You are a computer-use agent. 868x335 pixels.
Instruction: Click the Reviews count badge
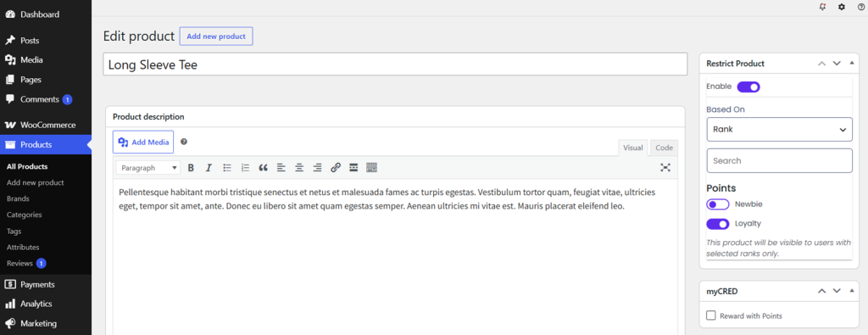pos(41,264)
